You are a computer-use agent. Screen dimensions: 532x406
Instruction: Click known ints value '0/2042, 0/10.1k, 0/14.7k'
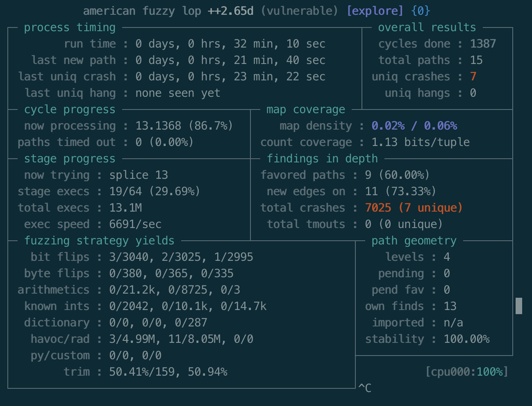click(188, 306)
